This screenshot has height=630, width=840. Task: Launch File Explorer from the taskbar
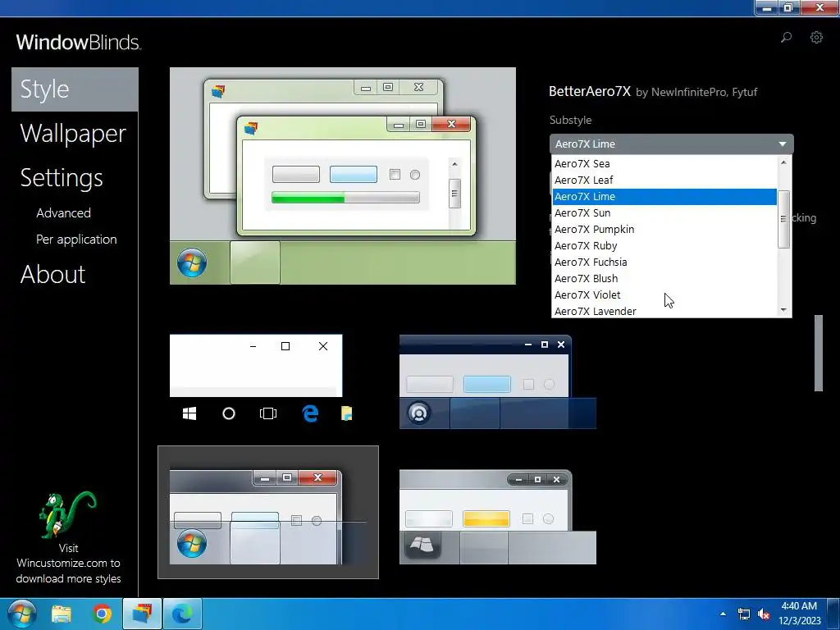(61, 614)
